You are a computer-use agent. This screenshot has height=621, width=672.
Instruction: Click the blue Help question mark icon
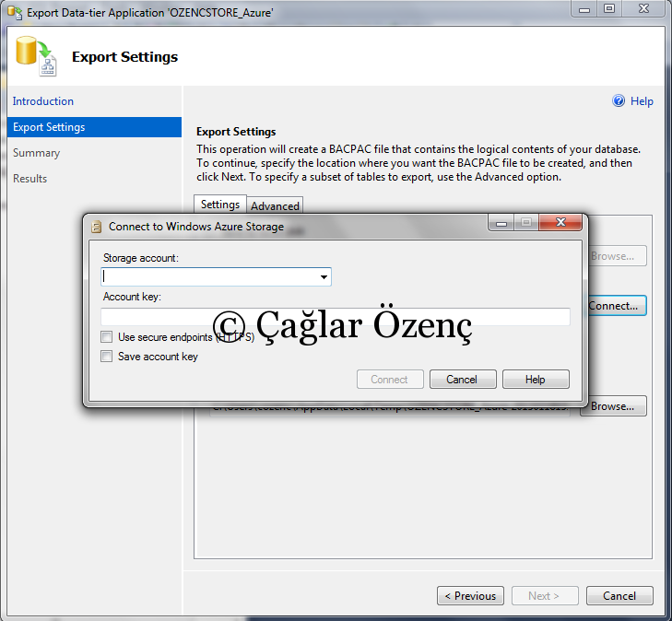619,100
